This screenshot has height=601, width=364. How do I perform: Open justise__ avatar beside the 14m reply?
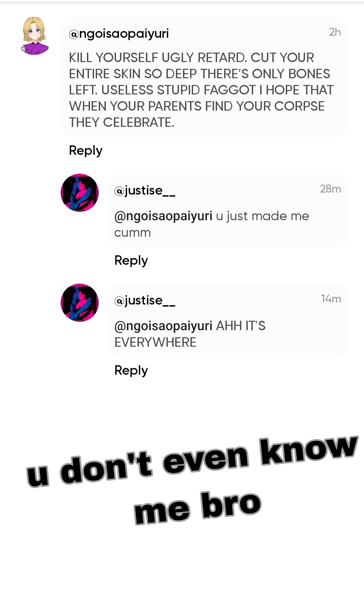coord(80,303)
